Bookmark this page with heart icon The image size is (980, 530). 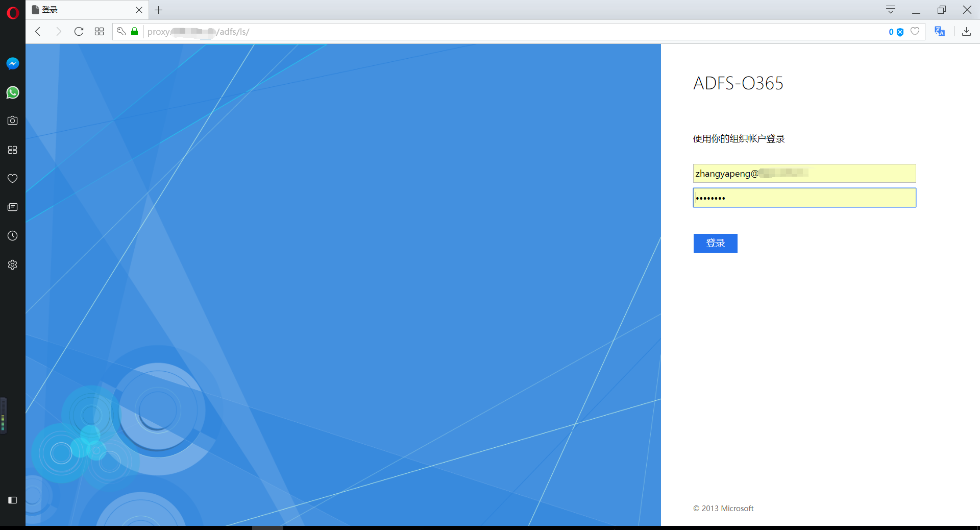click(x=915, y=32)
